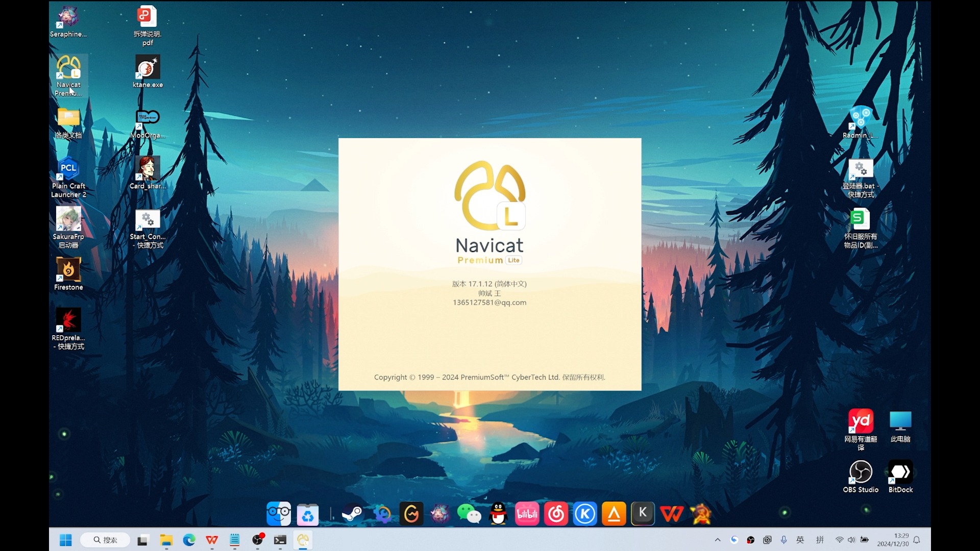Image resolution: width=980 pixels, height=551 pixels.
Task: Launch 网易有道翻译 from the desktop
Action: pyautogui.click(x=861, y=430)
